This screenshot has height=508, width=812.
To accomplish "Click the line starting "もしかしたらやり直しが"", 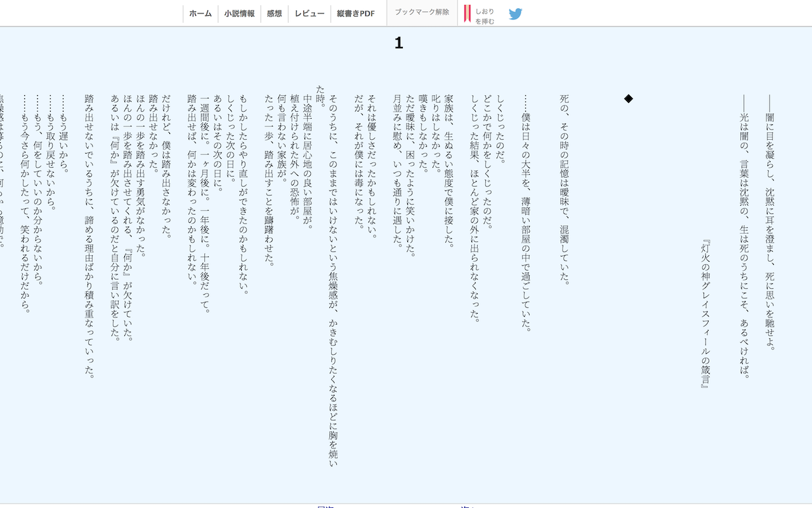I will coord(243,194).
